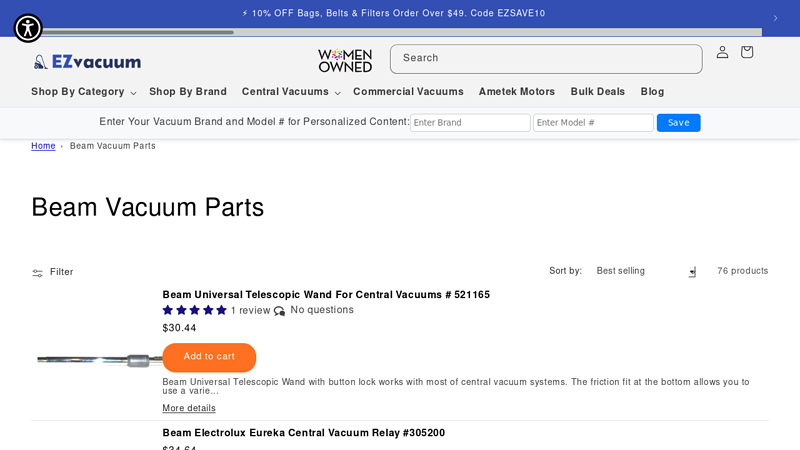Expand the Central Vacuums menu
Viewport: 800px width, 450px height.
click(x=291, y=92)
